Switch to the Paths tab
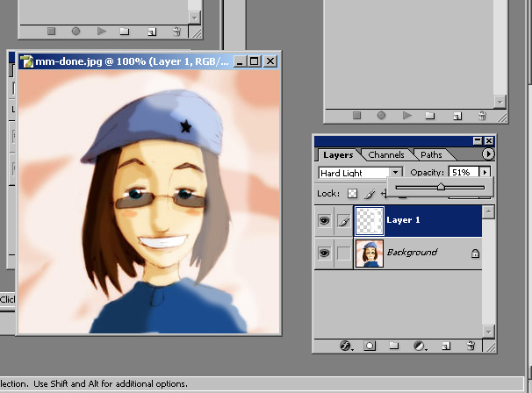 click(431, 155)
